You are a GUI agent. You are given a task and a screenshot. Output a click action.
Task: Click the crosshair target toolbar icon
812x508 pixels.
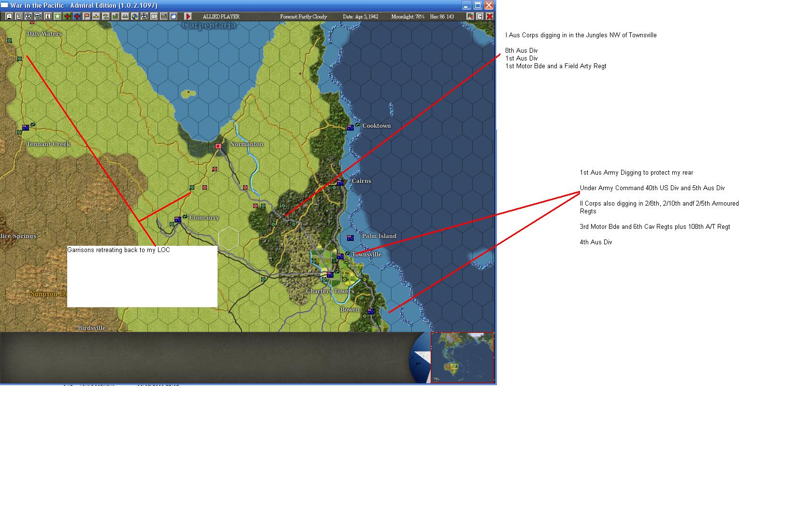click(x=145, y=16)
